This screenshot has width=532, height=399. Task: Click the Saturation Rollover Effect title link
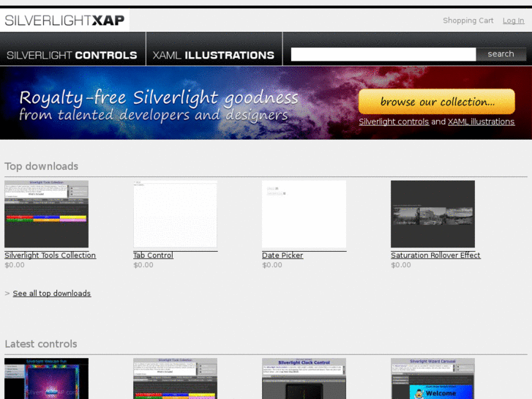(x=435, y=256)
